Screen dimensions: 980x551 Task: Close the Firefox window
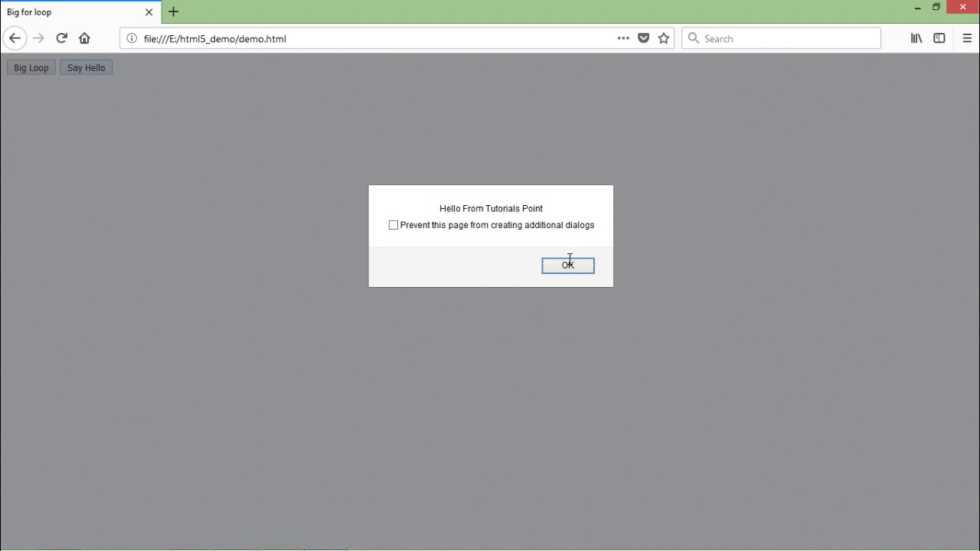(963, 8)
